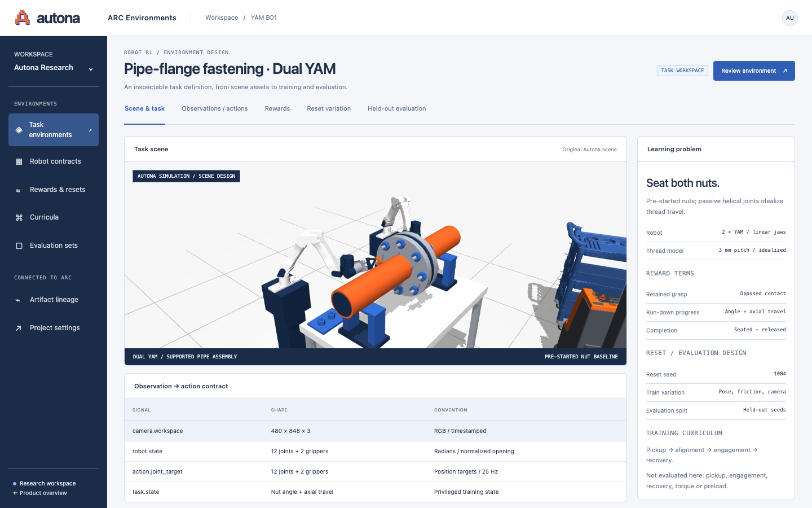
Task: Open the Held-out evaluation tab
Action: click(x=396, y=108)
